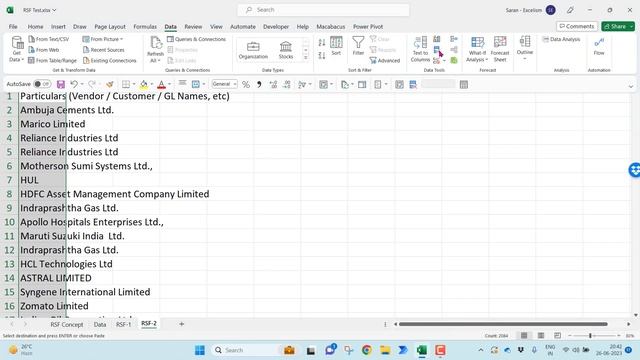Click the Undo arrow
This screenshot has width=640, height=360.
pyautogui.click(x=73, y=84)
